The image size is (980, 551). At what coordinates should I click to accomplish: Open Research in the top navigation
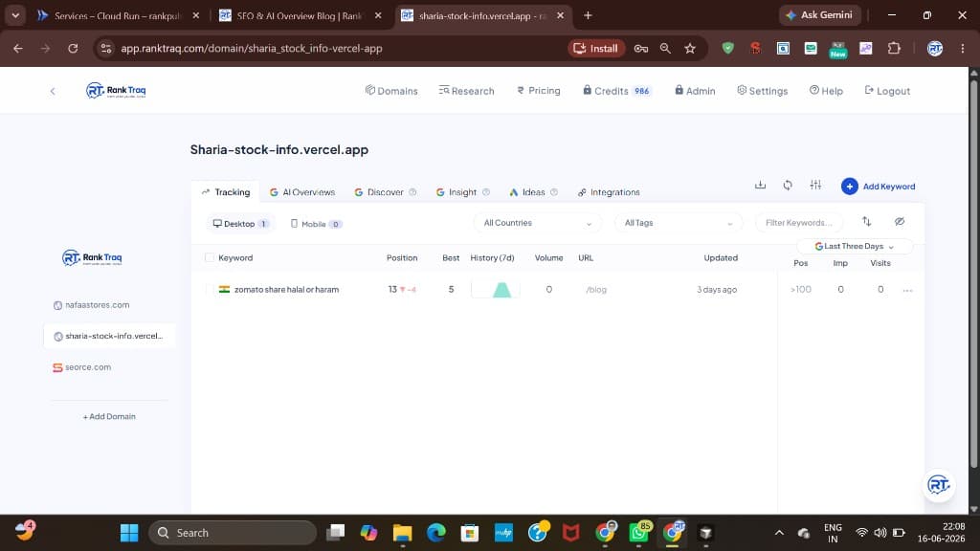(466, 91)
